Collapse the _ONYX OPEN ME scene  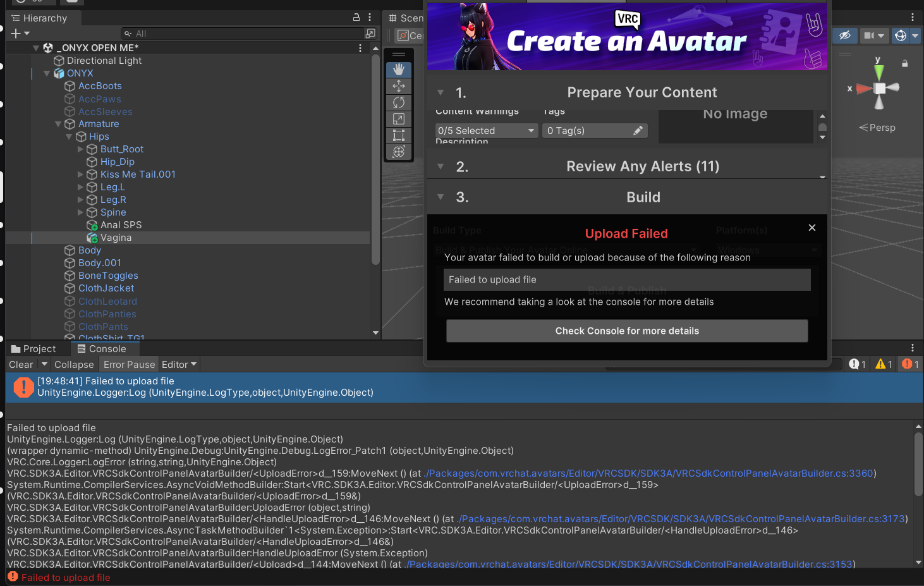36,48
